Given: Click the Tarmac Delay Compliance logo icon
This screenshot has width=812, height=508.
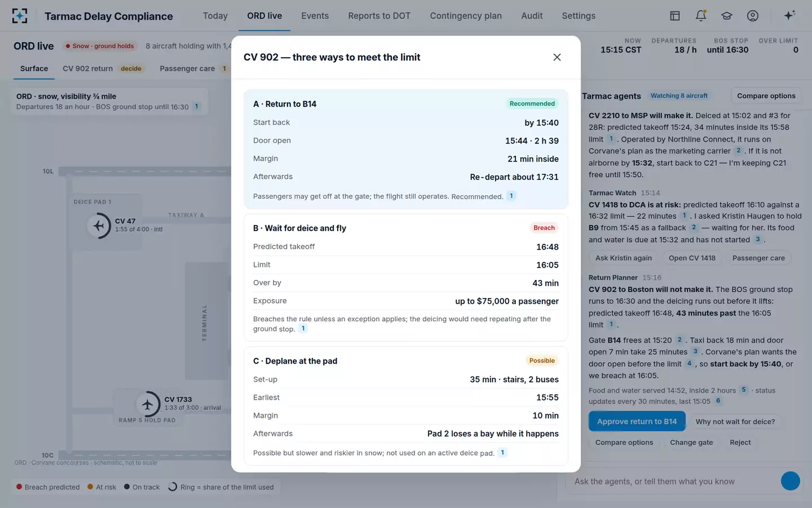Looking at the screenshot, I should [x=20, y=16].
